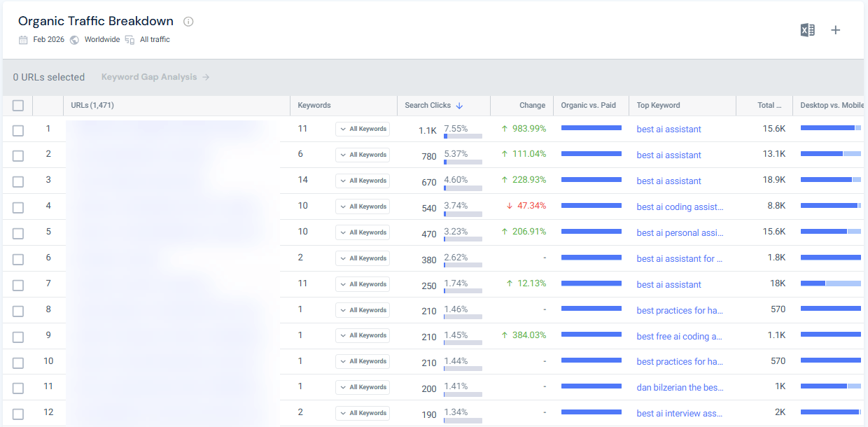The width and height of the screenshot is (868, 427).
Task: Check the checkbox for row 10
Action: [x=18, y=363]
